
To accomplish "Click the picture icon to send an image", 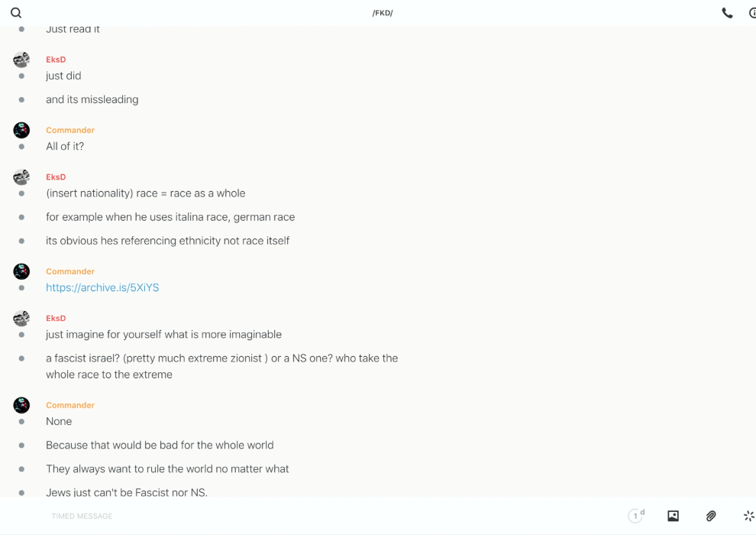I will point(673,516).
